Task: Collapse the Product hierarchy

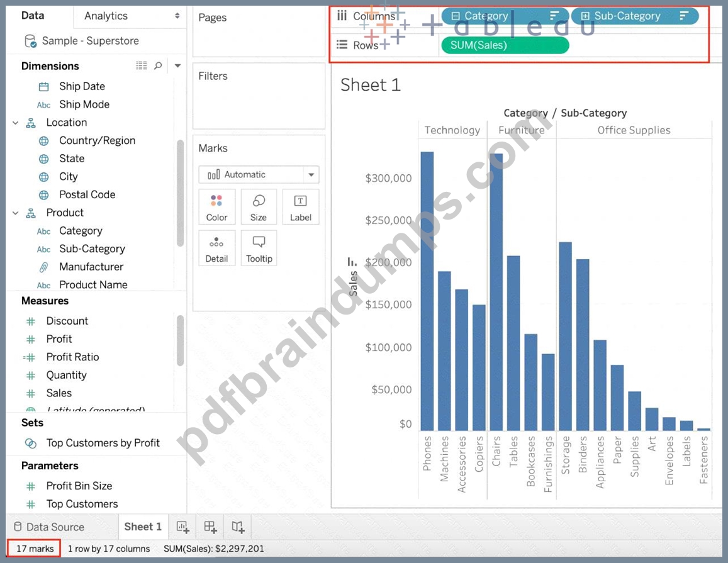Action: pos(15,213)
